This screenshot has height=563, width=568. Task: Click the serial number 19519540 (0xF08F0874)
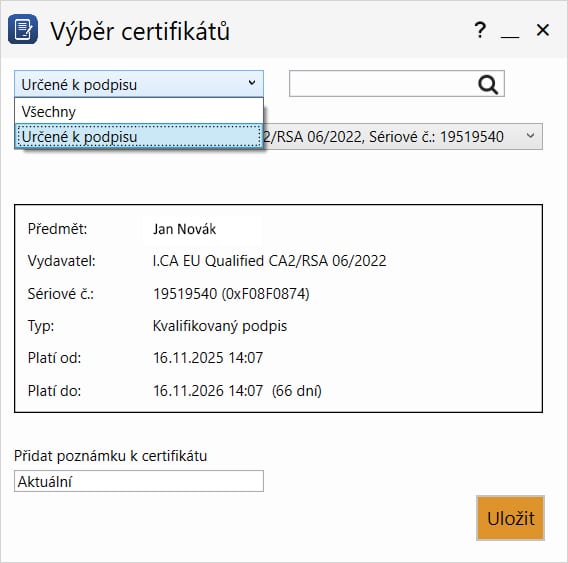[x=231, y=294]
